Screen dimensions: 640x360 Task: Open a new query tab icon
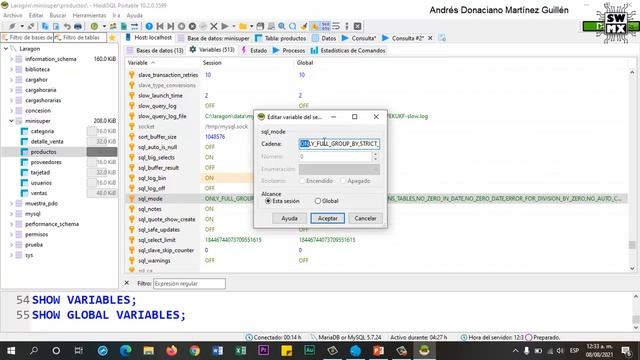(x=442, y=38)
